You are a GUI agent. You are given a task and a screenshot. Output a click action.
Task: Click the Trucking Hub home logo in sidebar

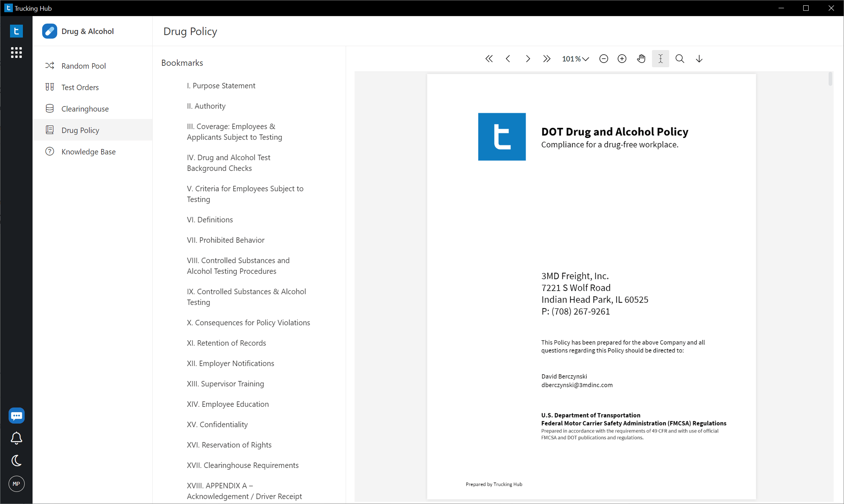tap(16, 31)
